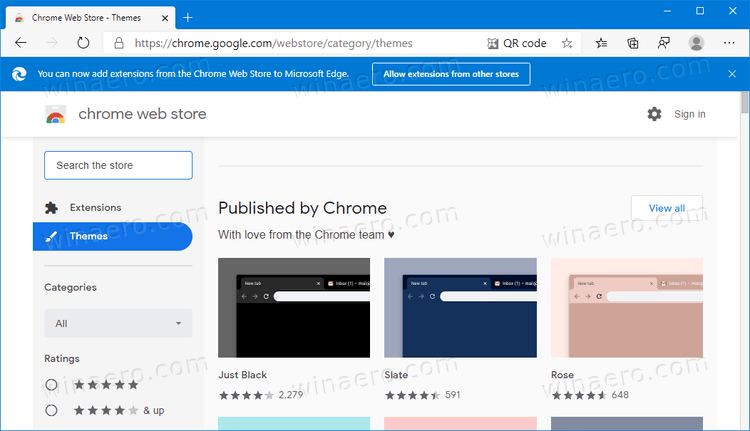This screenshot has height=431, width=750.
Task: Click the address bar URL
Action: (273, 44)
